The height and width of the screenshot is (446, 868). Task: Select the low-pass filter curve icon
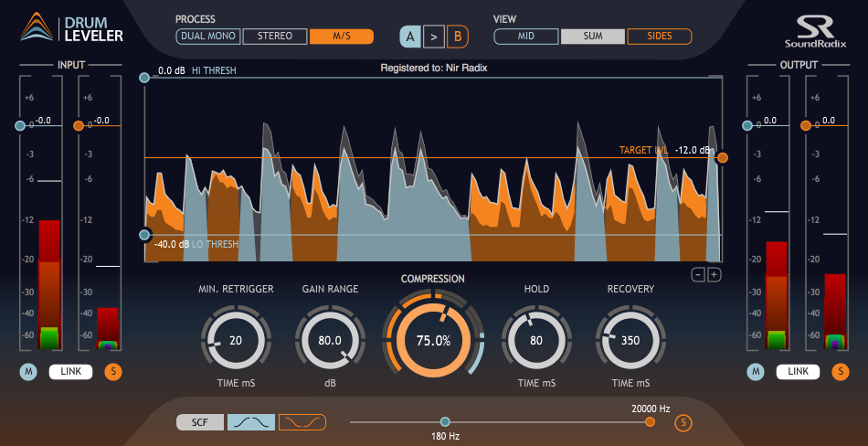pos(250,421)
